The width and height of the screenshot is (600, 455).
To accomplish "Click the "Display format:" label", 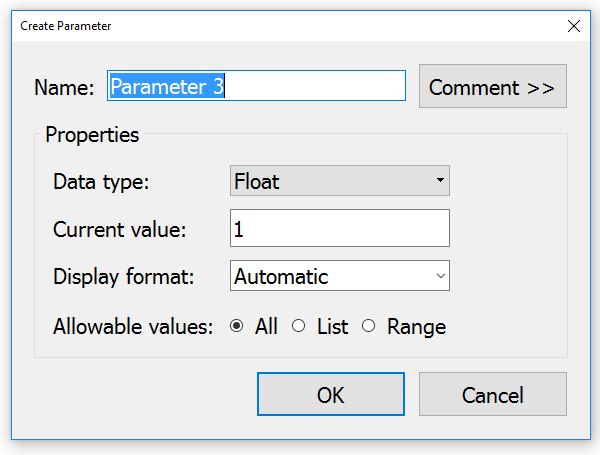I will point(124,277).
